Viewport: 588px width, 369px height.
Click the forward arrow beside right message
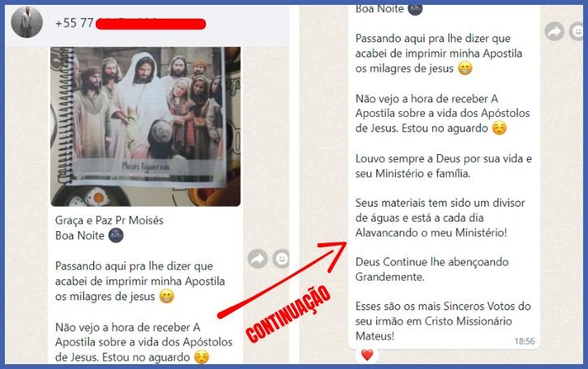555,31
